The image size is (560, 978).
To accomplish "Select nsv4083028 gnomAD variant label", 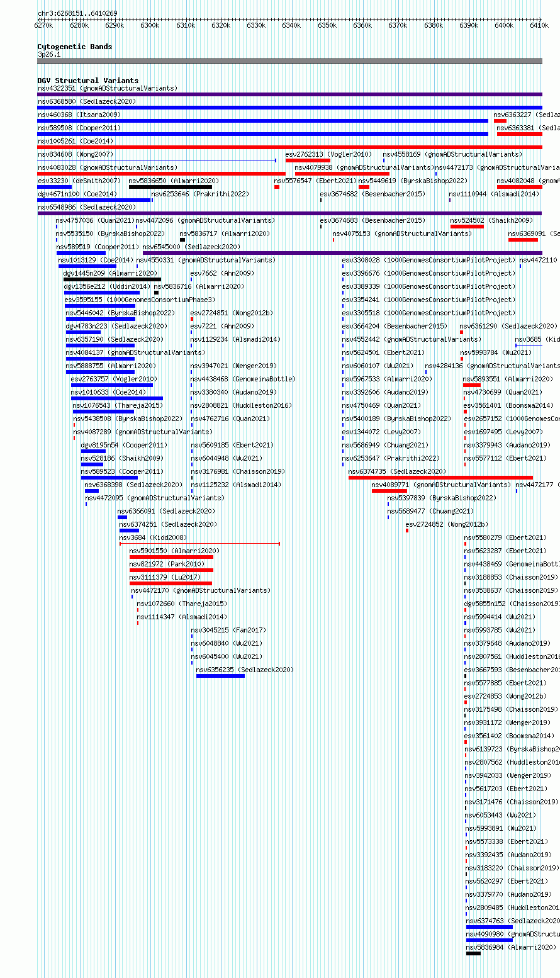I will [108, 167].
